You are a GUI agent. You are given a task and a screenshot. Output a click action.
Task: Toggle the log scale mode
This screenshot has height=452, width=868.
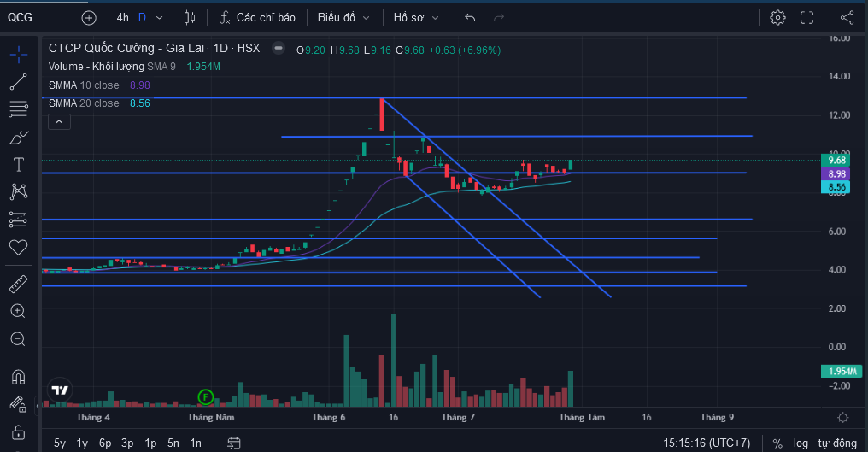click(x=801, y=443)
